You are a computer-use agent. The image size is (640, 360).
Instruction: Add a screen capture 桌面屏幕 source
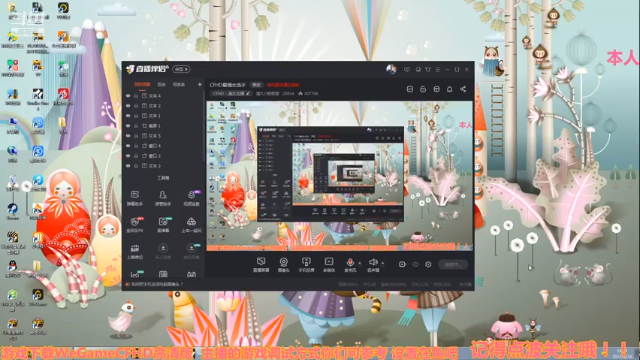pyautogui.click(x=261, y=264)
